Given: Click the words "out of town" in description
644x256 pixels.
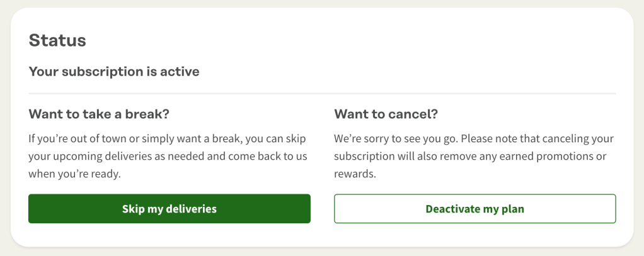Looking at the screenshot, I should [x=91, y=138].
